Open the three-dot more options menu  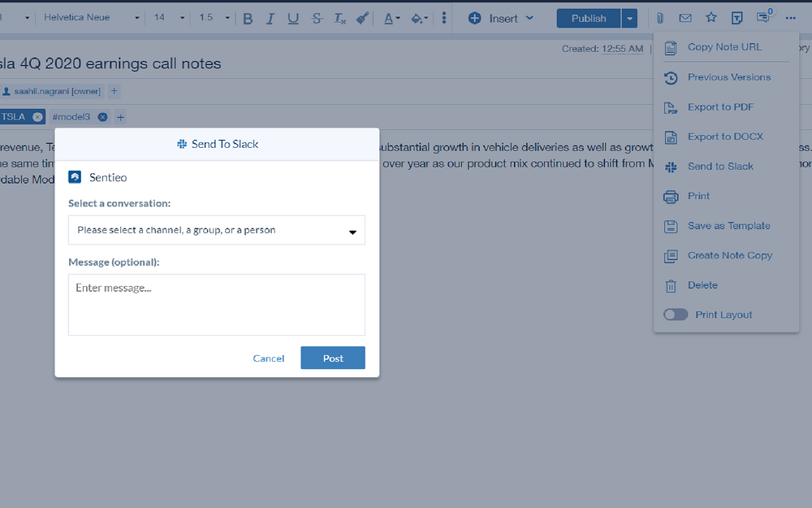pos(790,18)
